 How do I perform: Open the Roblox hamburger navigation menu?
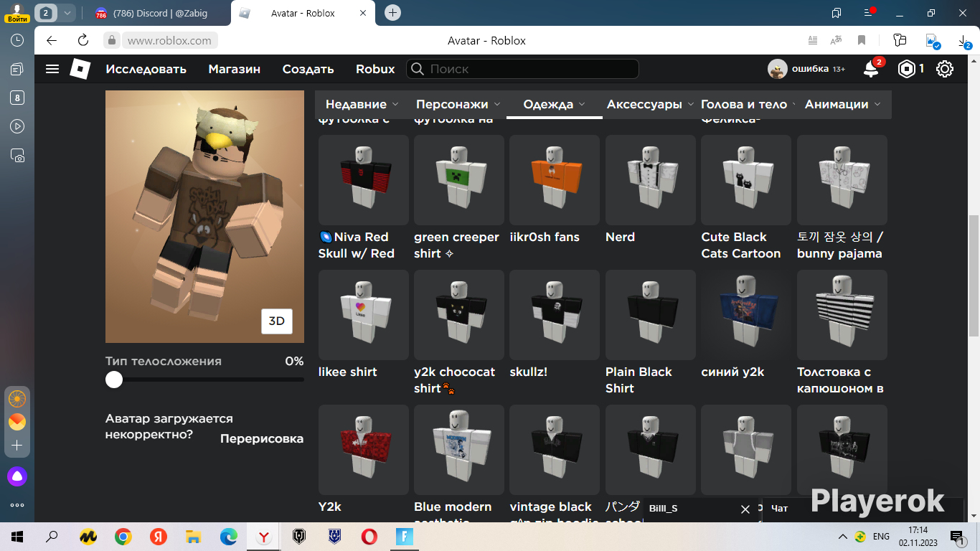(52, 69)
